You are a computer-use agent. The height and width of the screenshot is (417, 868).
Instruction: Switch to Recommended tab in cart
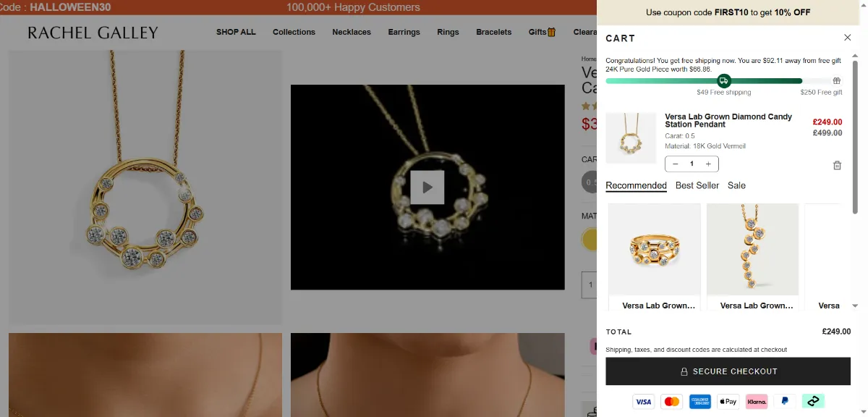[x=636, y=185]
